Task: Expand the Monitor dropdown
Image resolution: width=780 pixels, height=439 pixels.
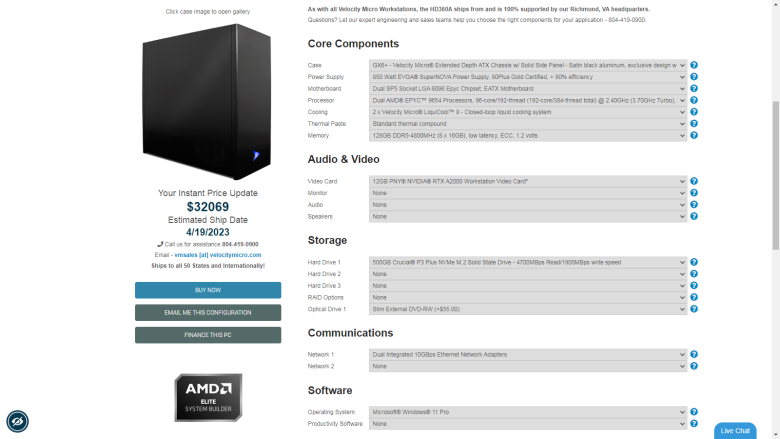Action: point(528,193)
